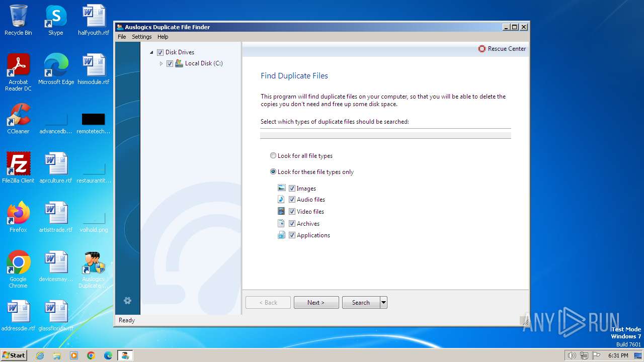Viewport: 644px width, 362px height.
Task: Click the gear settings icon in sidebar
Action: (127, 301)
